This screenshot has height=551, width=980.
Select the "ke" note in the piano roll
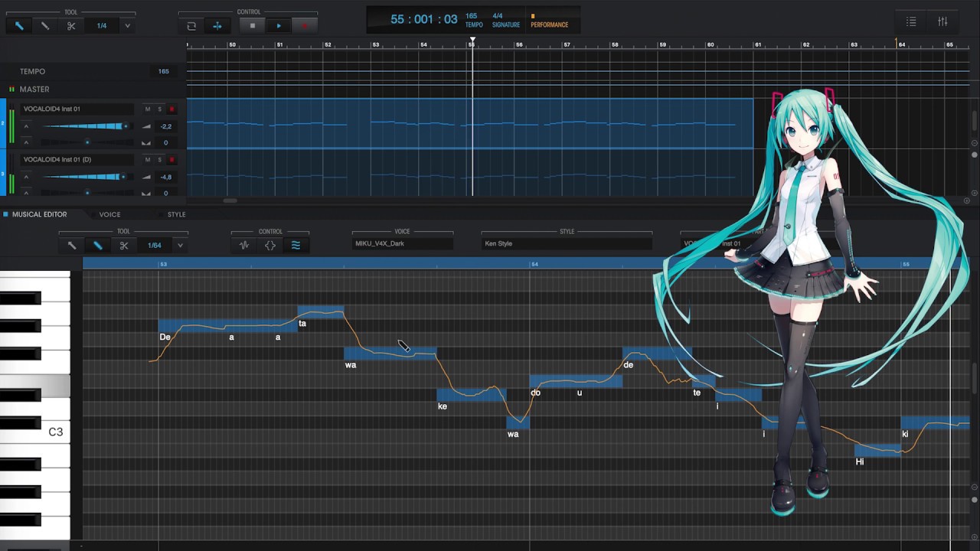[x=471, y=395]
